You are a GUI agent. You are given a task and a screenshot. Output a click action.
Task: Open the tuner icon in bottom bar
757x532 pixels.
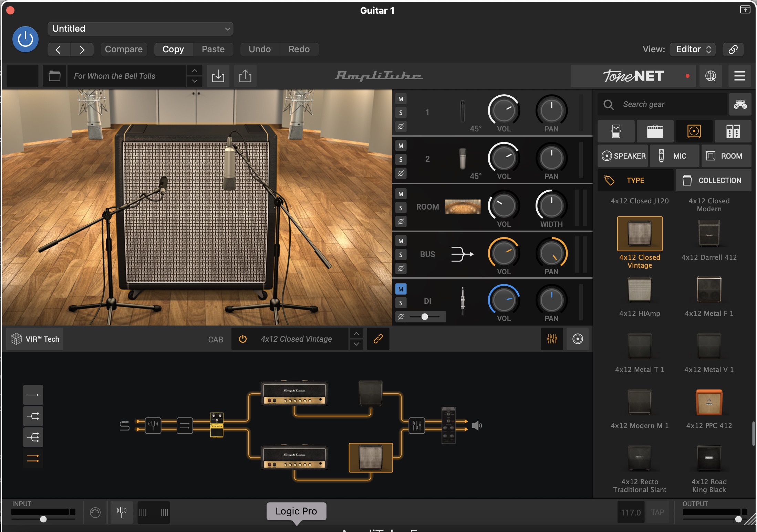(x=122, y=512)
